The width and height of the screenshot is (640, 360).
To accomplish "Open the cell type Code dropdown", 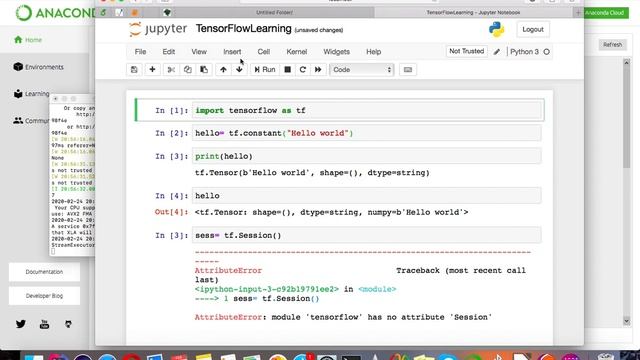I will 362,70.
